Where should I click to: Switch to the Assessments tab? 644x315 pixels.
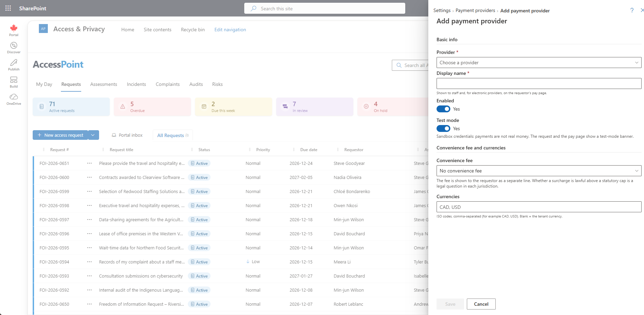104,84
